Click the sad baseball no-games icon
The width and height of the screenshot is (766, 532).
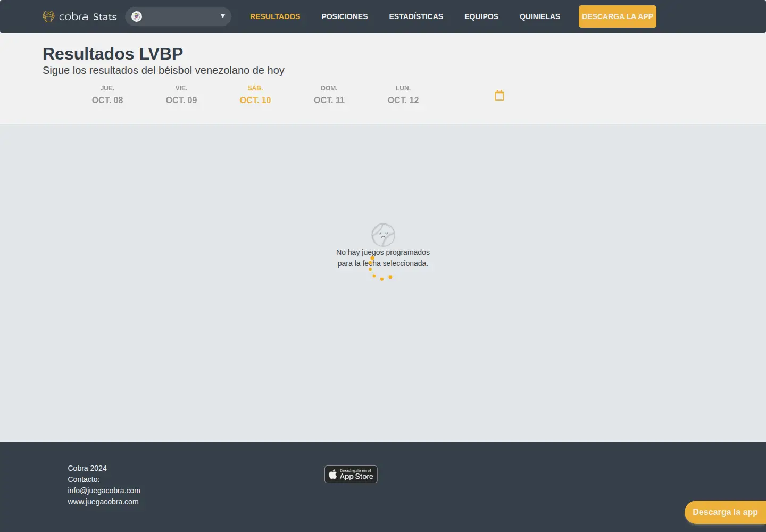383,235
